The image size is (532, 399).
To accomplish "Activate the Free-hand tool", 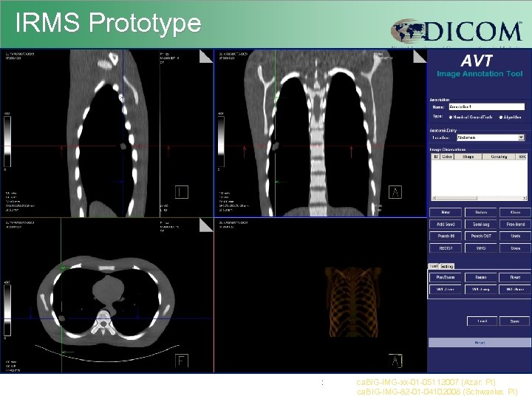I will (x=516, y=225).
